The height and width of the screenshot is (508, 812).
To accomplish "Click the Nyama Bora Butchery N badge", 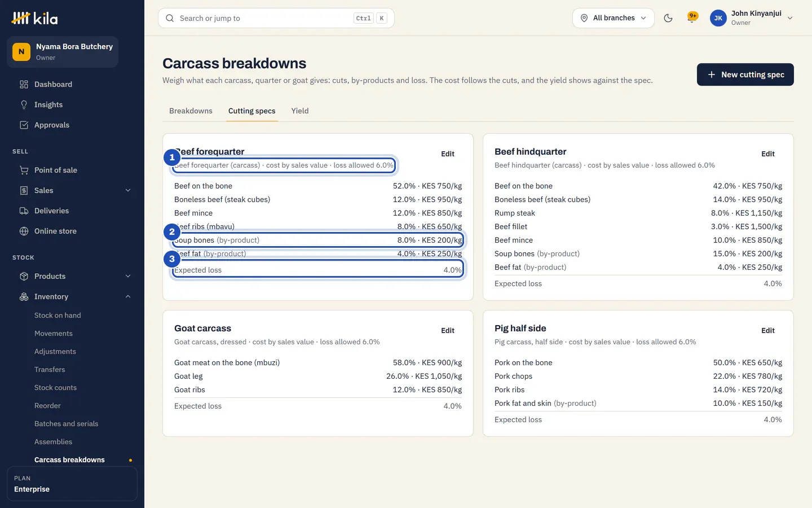I will (21, 51).
